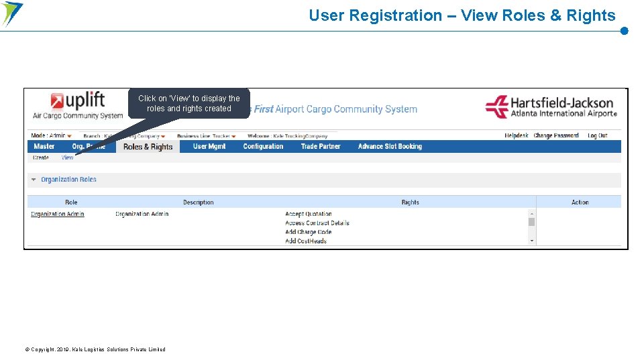Click the Action column header

coord(580,202)
